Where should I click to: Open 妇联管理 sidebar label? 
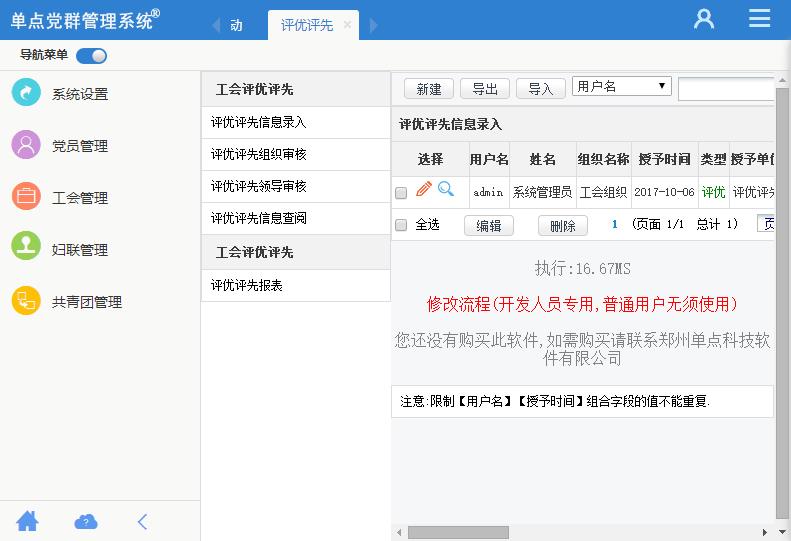(80, 250)
